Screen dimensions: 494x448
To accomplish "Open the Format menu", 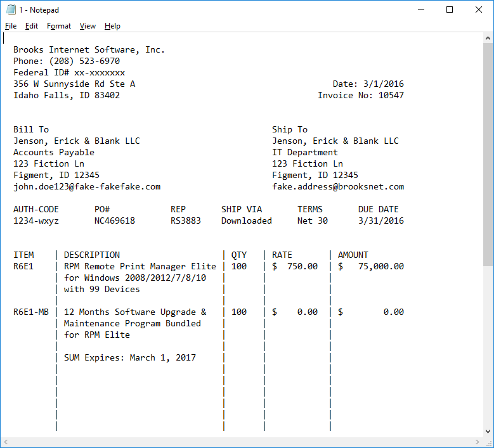I will tap(59, 26).
